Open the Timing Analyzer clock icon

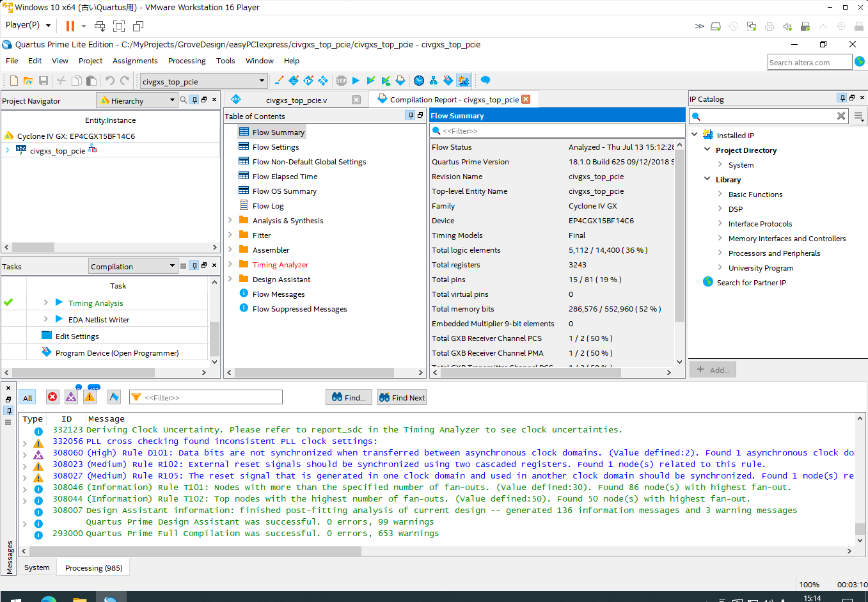[x=419, y=81]
